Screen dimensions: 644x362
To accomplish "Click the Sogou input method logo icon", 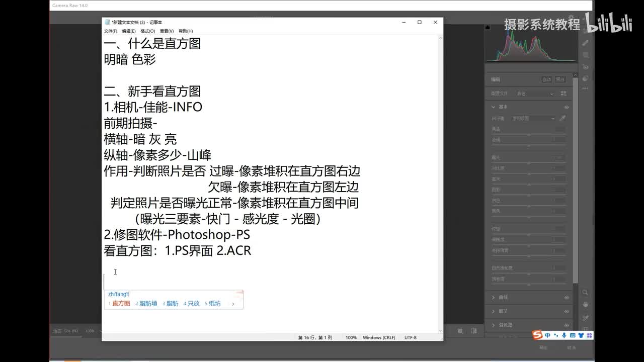I will pos(538,335).
